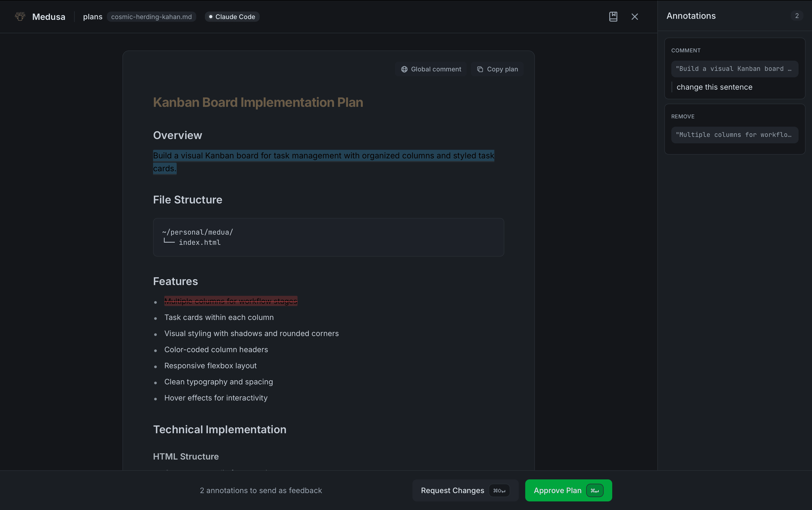Click the Claude Code chip

click(x=232, y=17)
